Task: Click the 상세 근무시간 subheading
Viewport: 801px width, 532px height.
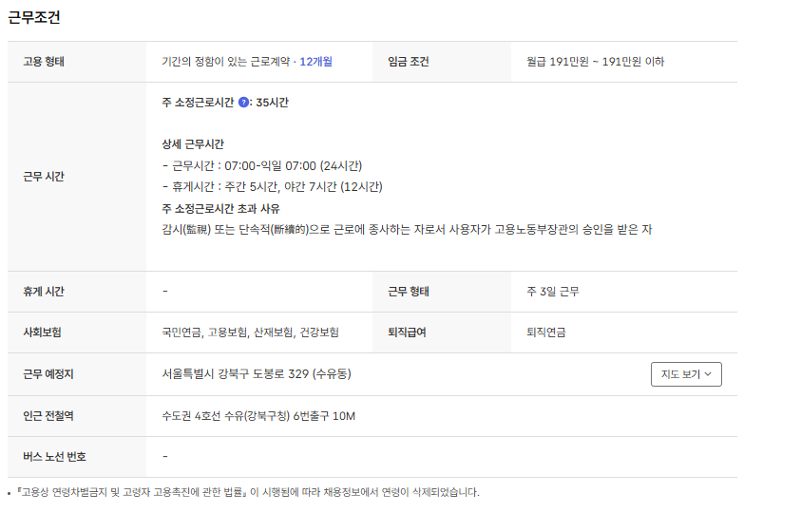Action: click(193, 144)
